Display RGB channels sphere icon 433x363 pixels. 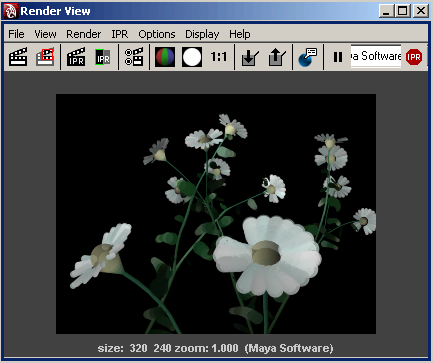165,57
